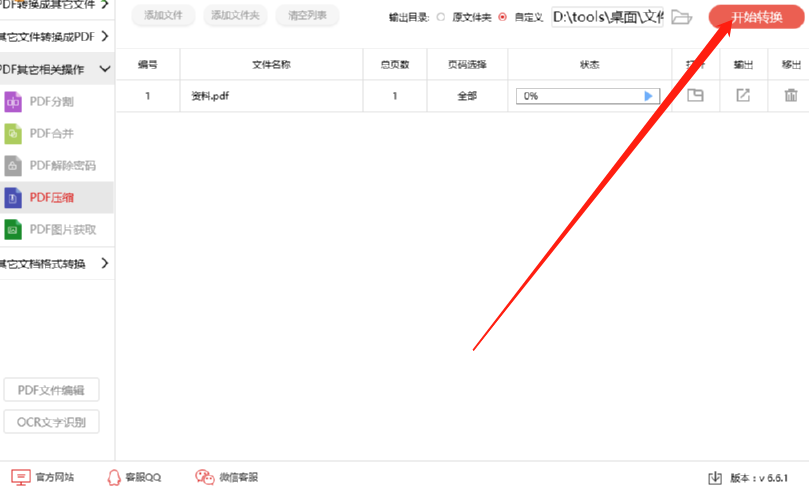Click the 官方网站 monitor icon

coord(21,477)
